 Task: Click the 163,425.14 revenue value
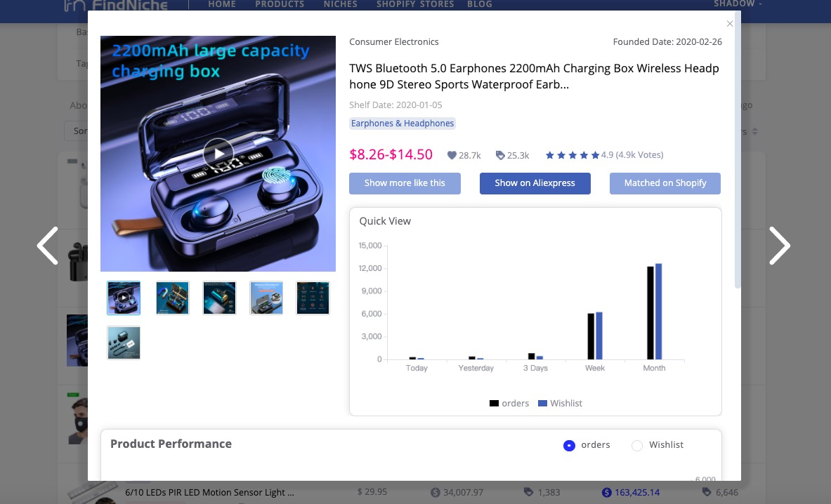point(637,492)
